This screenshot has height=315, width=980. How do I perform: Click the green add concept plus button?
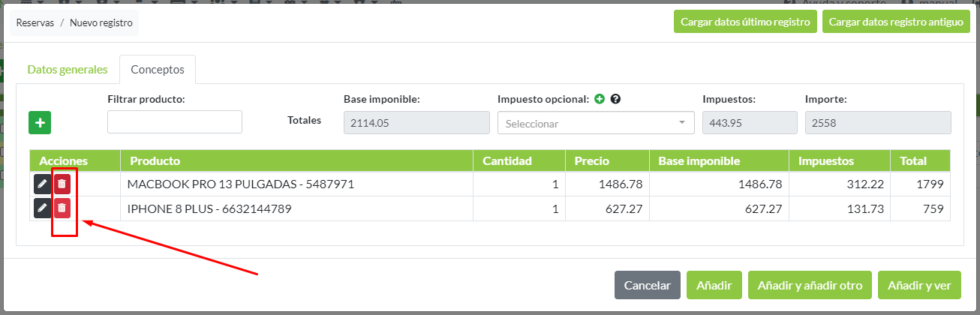(x=40, y=122)
